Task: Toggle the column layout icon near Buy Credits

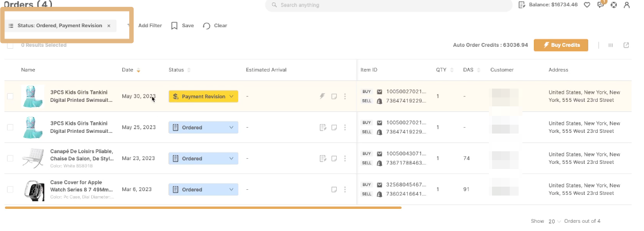Action: click(610, 45)
